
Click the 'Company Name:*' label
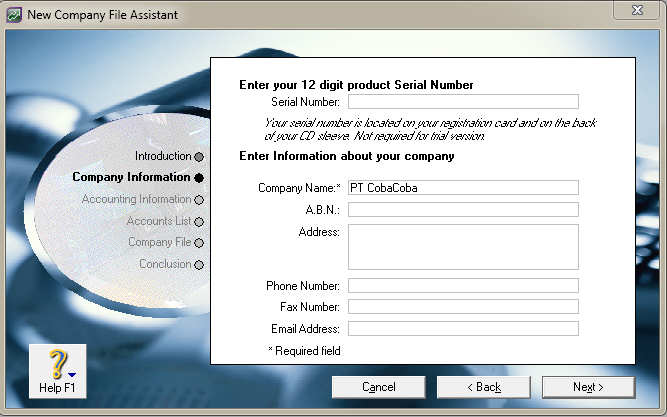tap(299, 188)
